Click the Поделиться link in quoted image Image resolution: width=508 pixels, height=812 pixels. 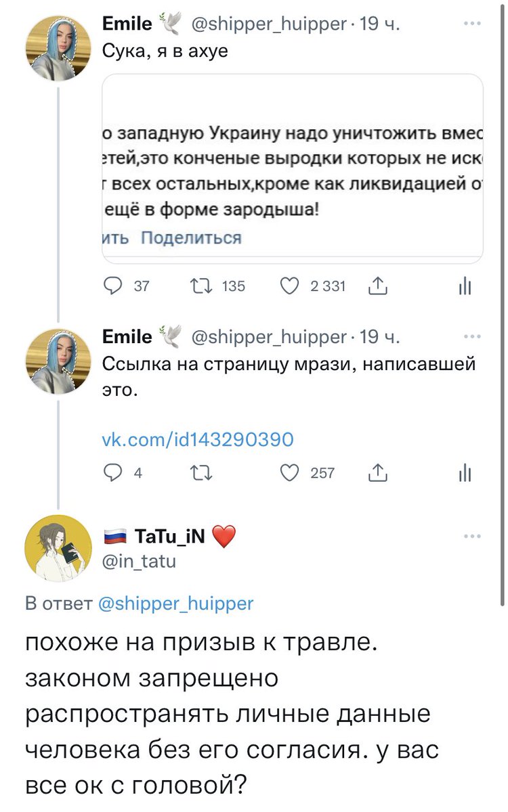pyautogui.click(x=190, y=238)
